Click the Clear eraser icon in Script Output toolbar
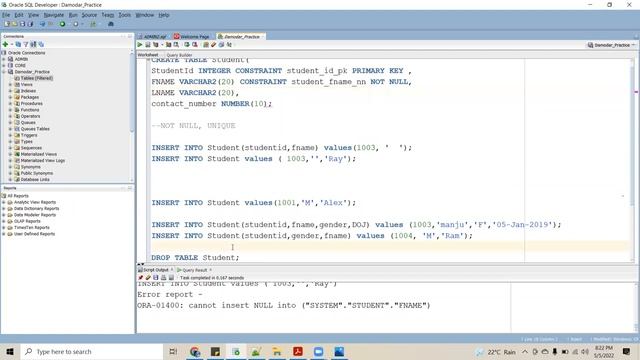The height and width of the screenshot is (360, 640). pyautogui.click(x=148, y=278)
